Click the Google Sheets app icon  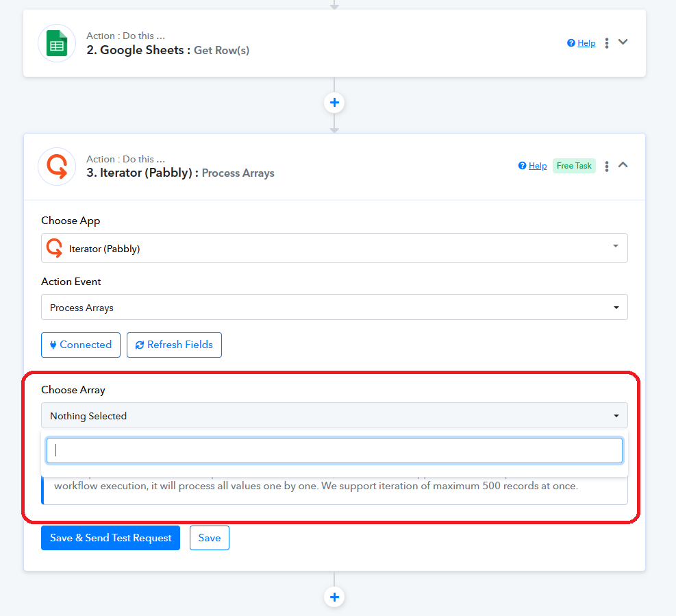coord(56,43)
